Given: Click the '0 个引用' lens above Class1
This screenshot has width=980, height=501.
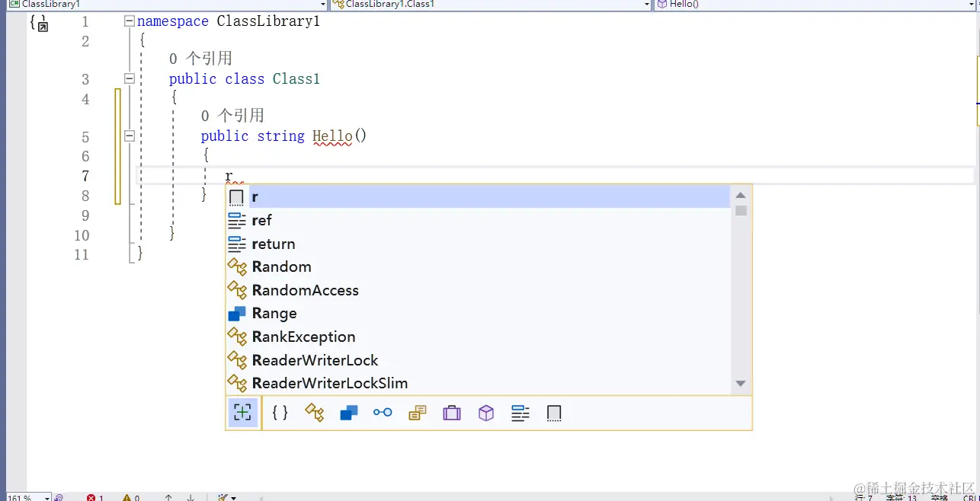Looking at the screenshot, I should 200,59.
